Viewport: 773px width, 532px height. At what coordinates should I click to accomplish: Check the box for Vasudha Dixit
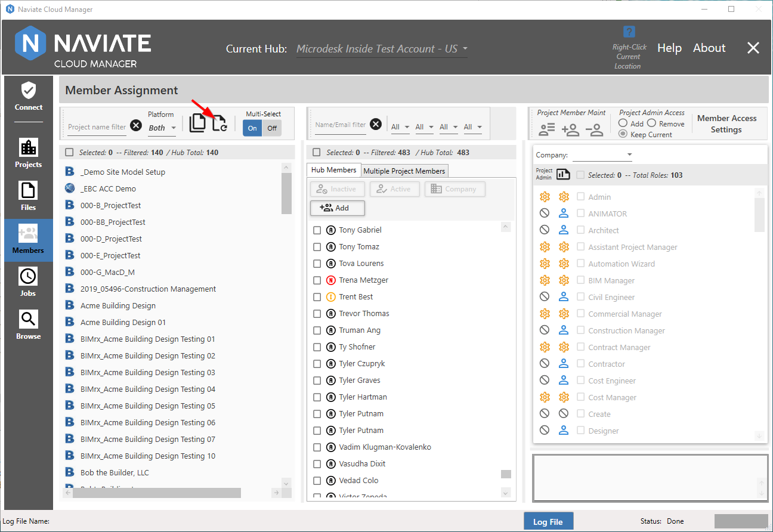[x=317, y=464]
